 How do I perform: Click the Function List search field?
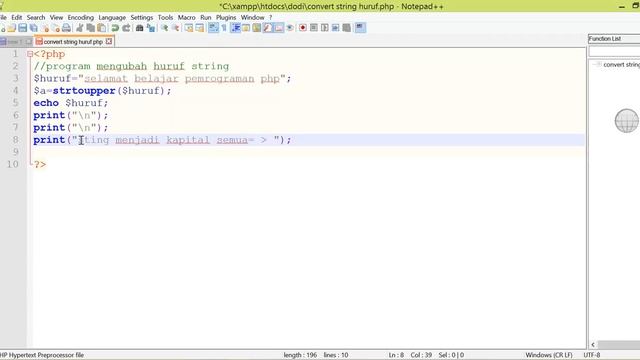[614, 51]
